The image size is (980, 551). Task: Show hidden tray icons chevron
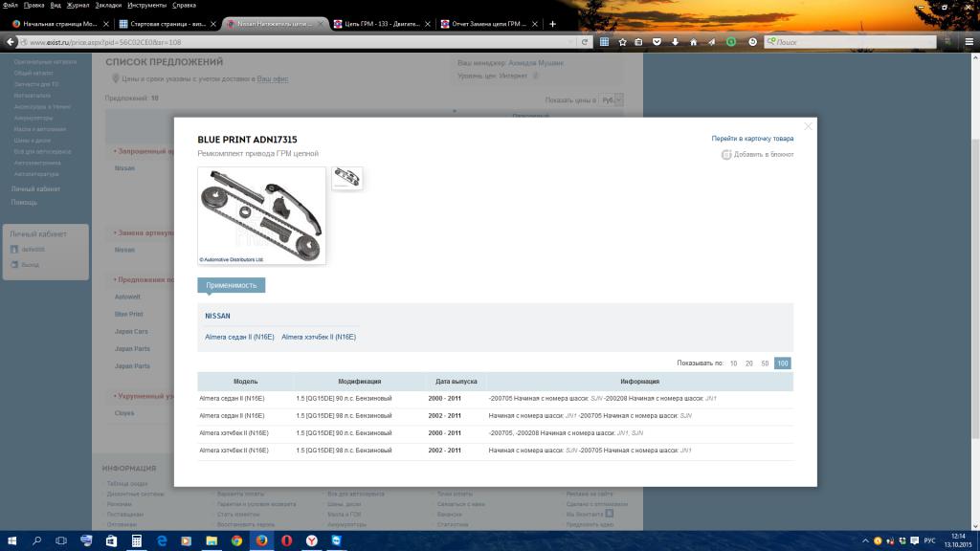(x=865, y=540)
